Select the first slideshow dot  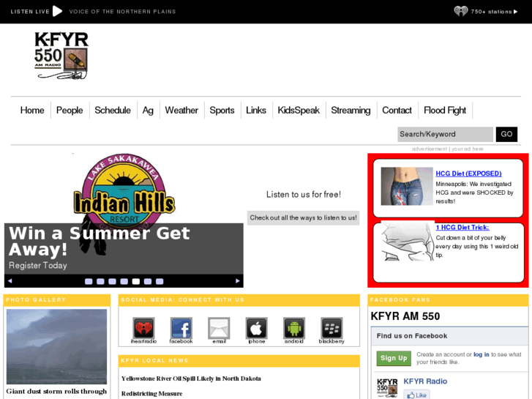89,281
